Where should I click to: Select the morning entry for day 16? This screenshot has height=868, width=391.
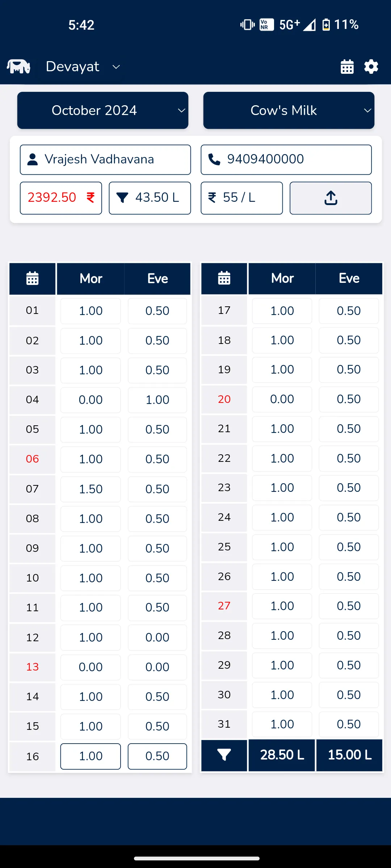(x=91, y=756)
